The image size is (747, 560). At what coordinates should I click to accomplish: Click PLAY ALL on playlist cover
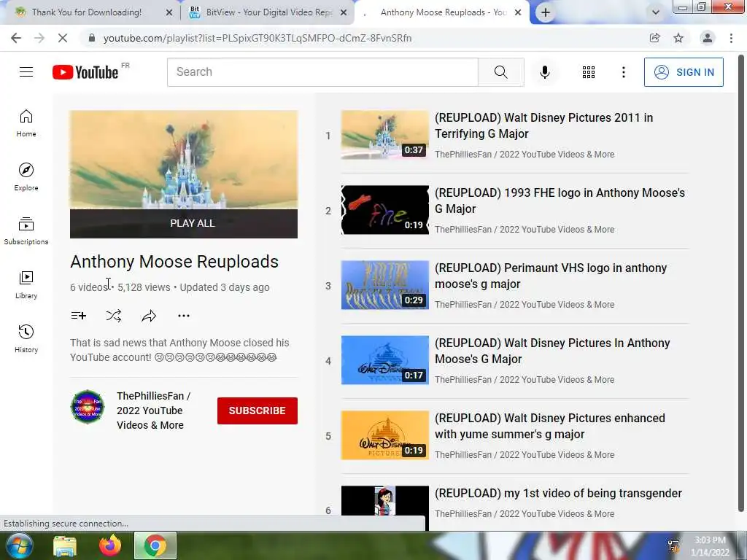(x=184, y=223)
